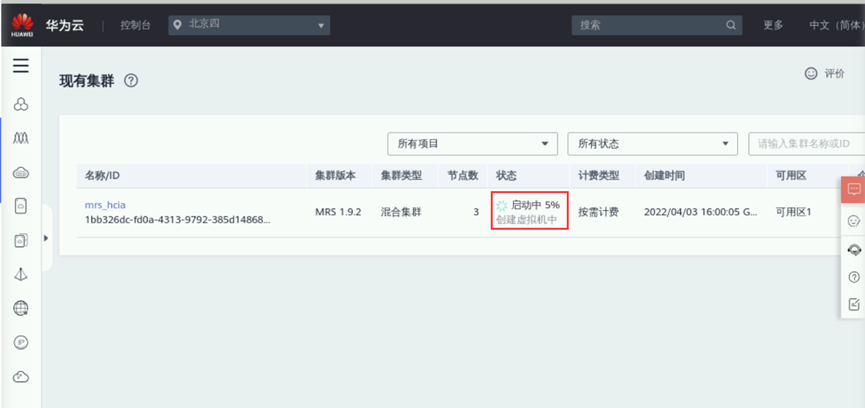Click the MRS 1.9.2 version cell
Viewport: 865px width, 408px height.
(338, 212)
